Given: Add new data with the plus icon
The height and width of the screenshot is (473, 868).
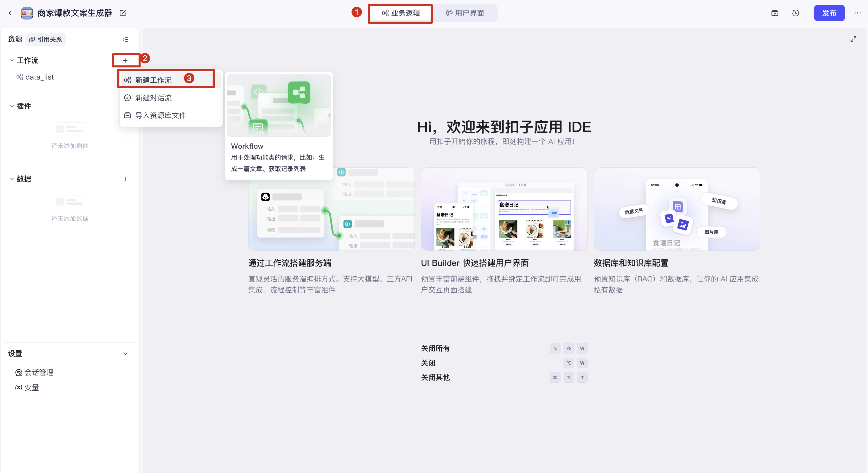Looking at the screenshot, I should click(x=125, y=179).
